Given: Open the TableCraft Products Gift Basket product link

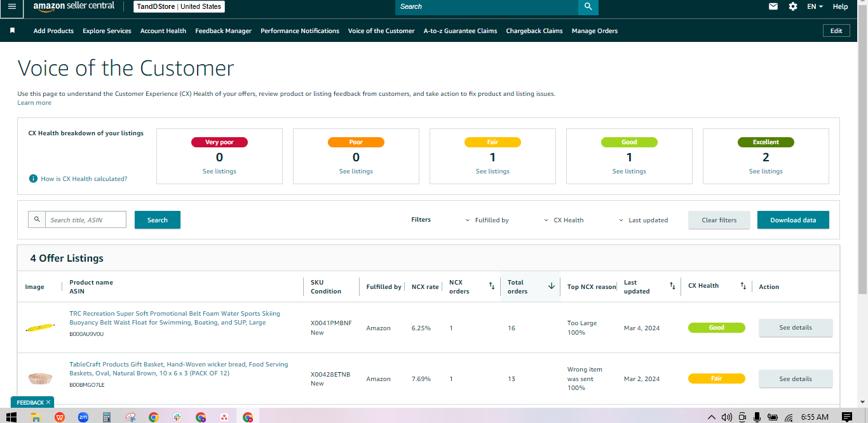Looking at the screenshot, I should pos(179,369).
